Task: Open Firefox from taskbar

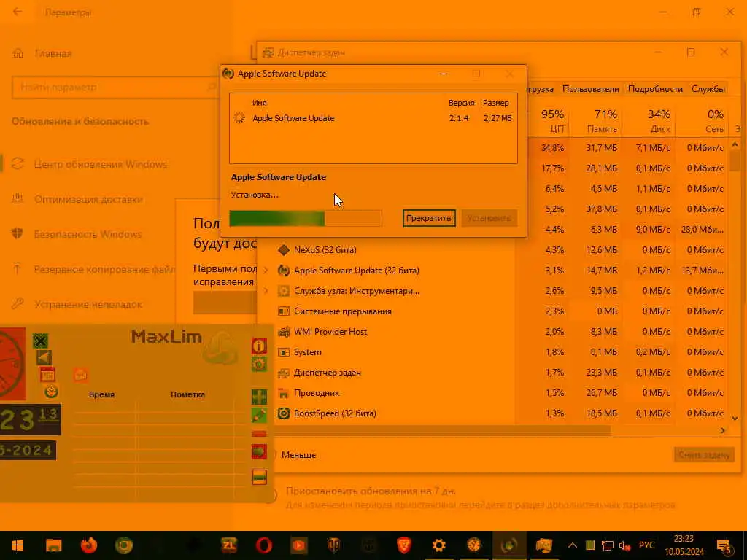Action: 88,545
